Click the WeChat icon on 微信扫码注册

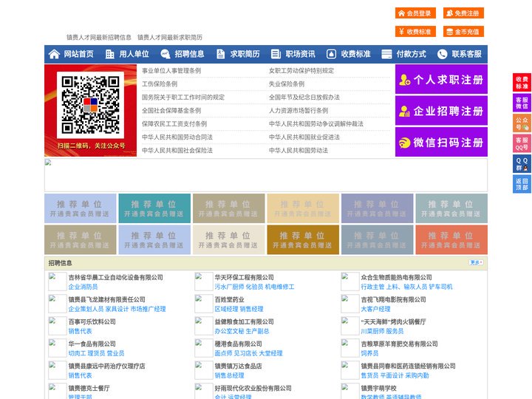coord(404,143)
